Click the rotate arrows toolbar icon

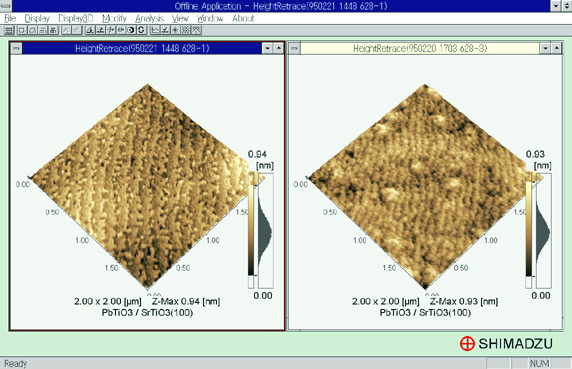pos(141,30)
